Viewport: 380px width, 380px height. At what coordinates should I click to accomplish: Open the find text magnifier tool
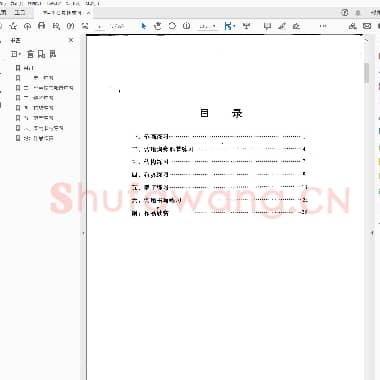[x=56, y=26]
